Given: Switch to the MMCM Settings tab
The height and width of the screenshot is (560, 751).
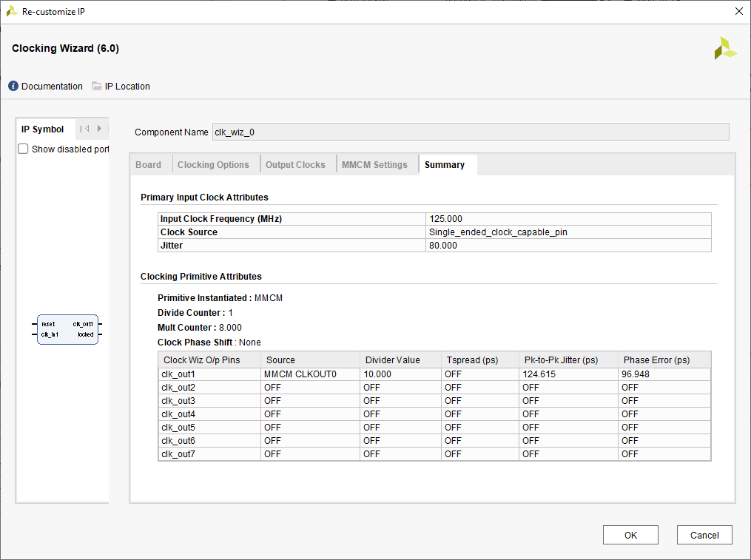Looking at the screenshot, I should pyautogui.click(x=374, y=163).
